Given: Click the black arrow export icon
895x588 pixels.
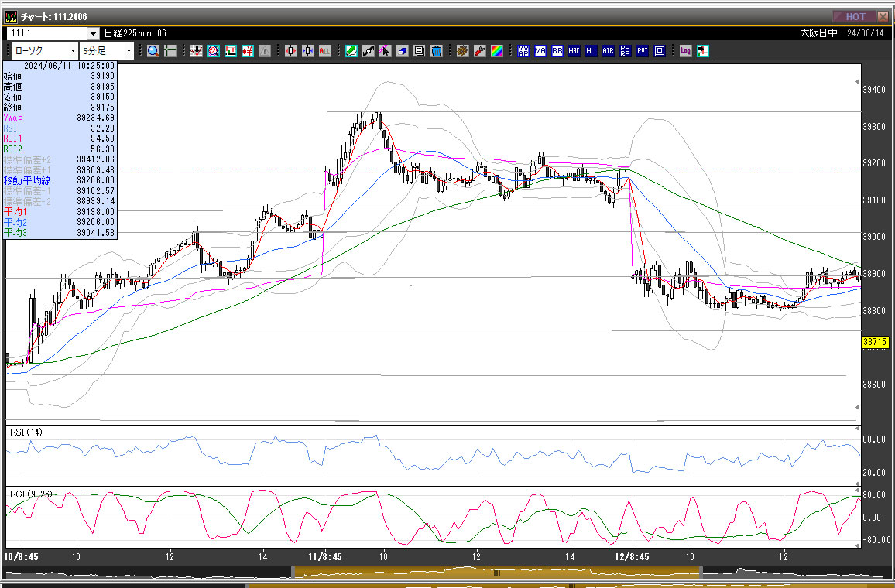Looking at the screenshot, I should click(x=703, y=51).
